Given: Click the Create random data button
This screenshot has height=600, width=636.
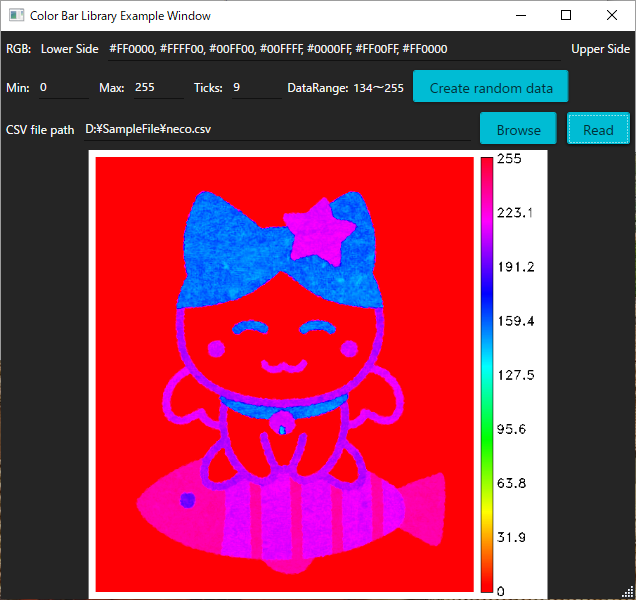Looking at the screenshot, I should [x=490, y=86].
